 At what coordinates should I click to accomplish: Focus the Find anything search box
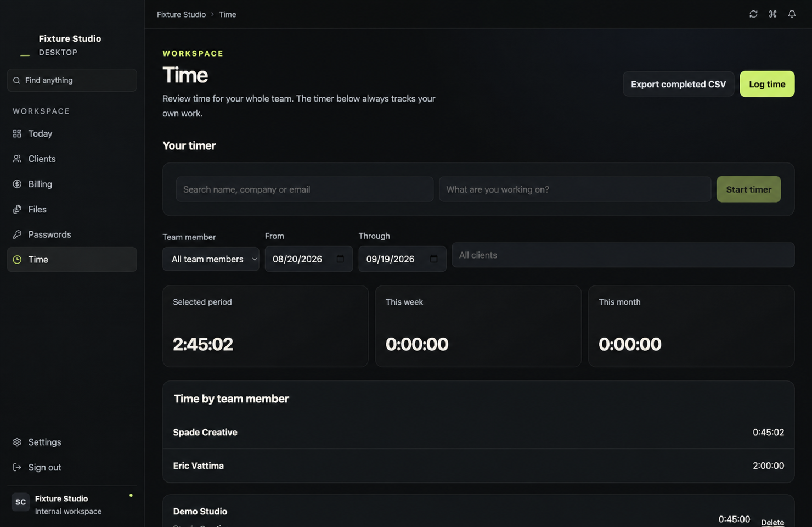(x=72, y=80)
